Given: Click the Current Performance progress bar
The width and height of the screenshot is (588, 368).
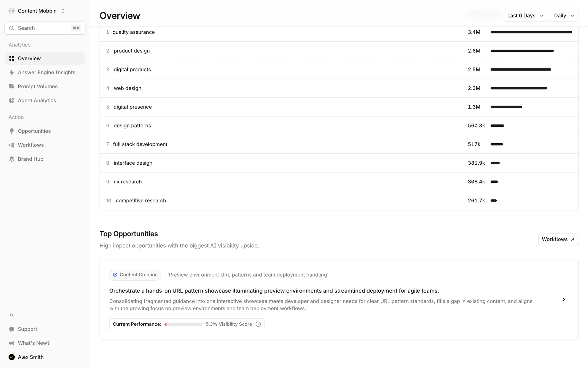Looking at the screenshot, I should (x=184, y=324).
